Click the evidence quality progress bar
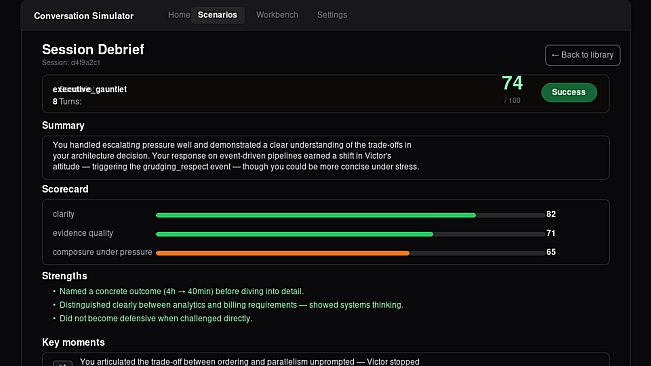The width and height of the screenshot is (651, 366). tap(350, 234)
